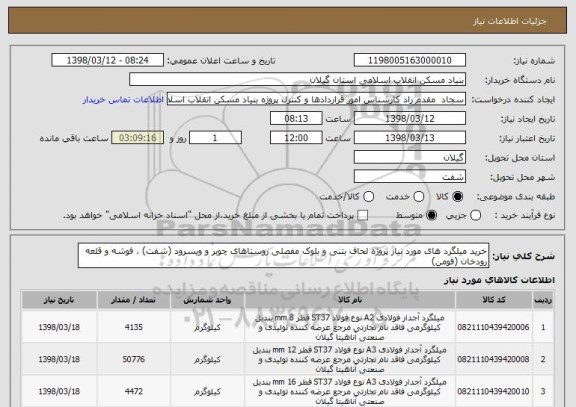The height and width of the screenshot is (407, 576).
Task: Select the کالا radio button
Action: [x=457, y=197]
